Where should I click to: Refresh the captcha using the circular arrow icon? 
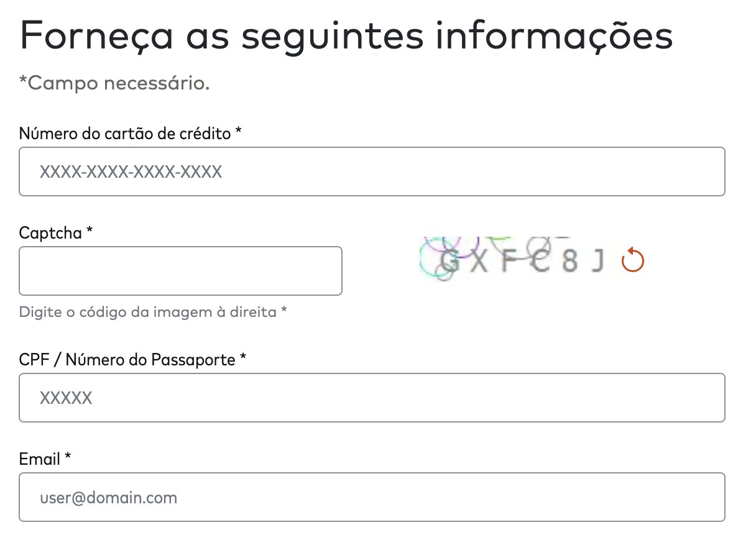[633, 260]
